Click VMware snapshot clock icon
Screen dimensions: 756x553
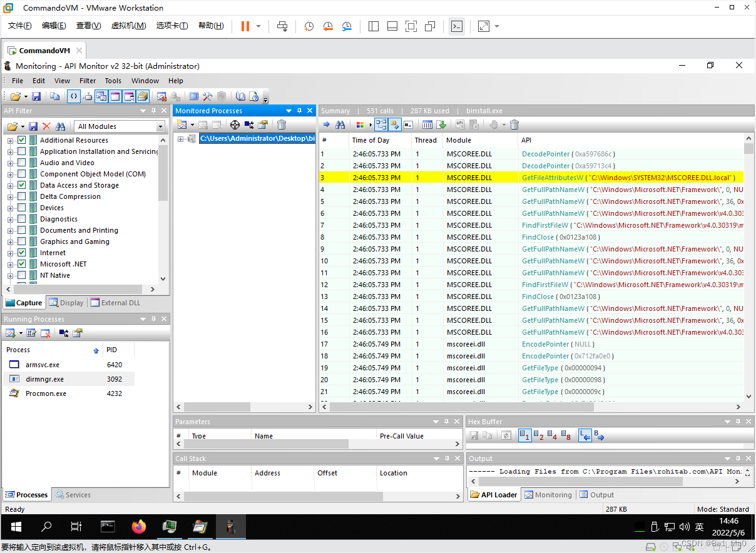click(309, 26)
